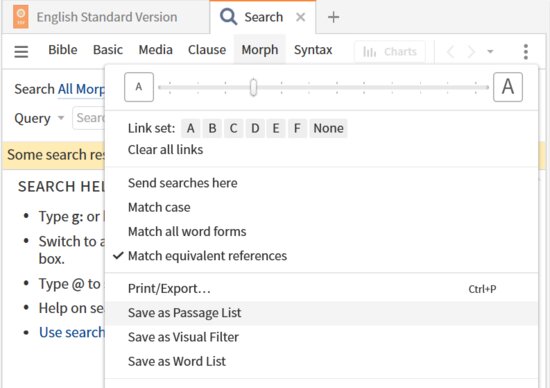Image resolution: width=550 pixels, height=388 pixels.
Task: Select the Media search type
Action: point(155,50)
